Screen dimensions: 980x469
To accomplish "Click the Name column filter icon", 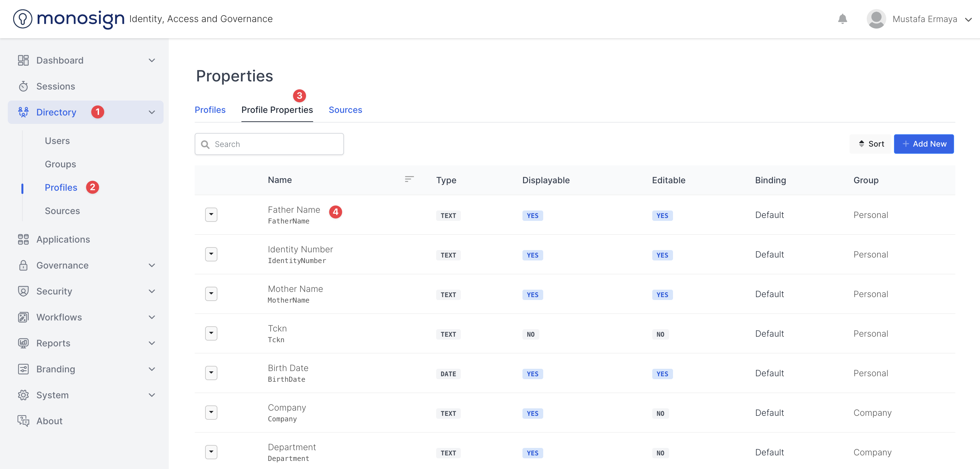I will [x=409, y=179].
